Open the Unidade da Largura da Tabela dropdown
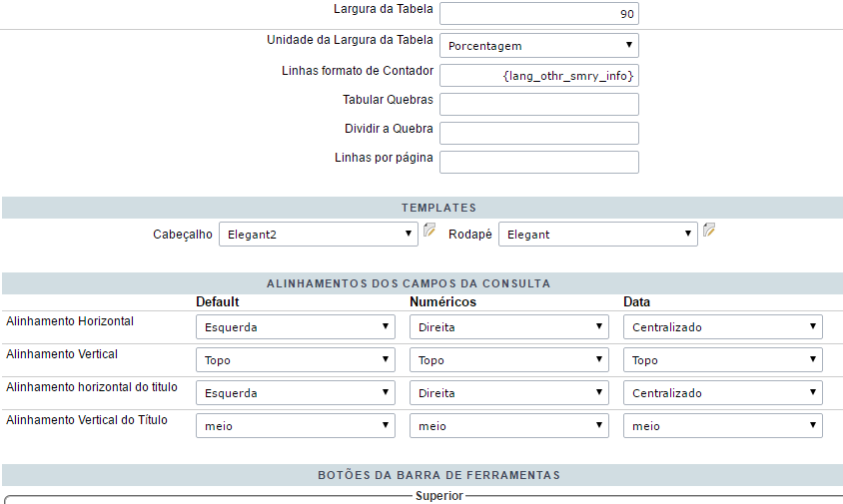843x504 pixels. [x=538, y=45]
